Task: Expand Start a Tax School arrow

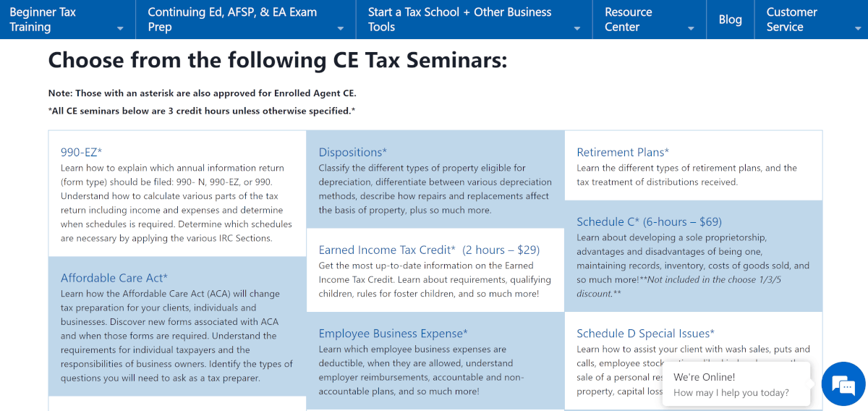Action: (x=577, y=29)
